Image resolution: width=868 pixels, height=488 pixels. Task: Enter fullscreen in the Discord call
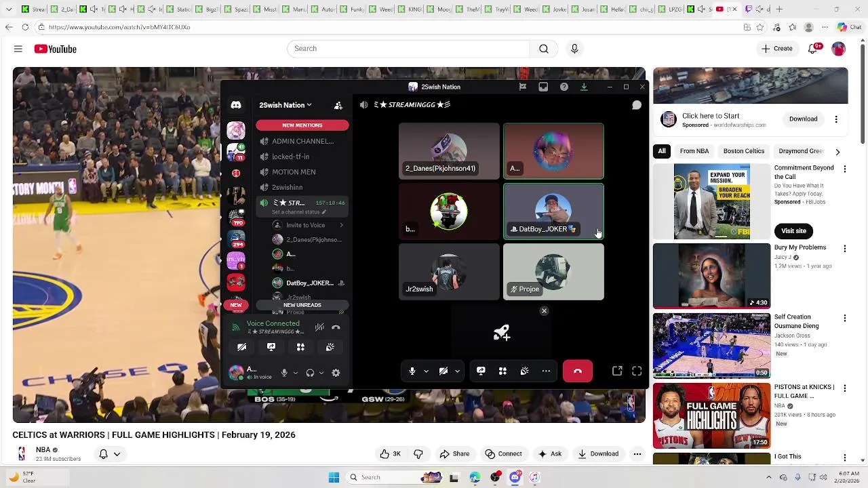coord(637,371)
